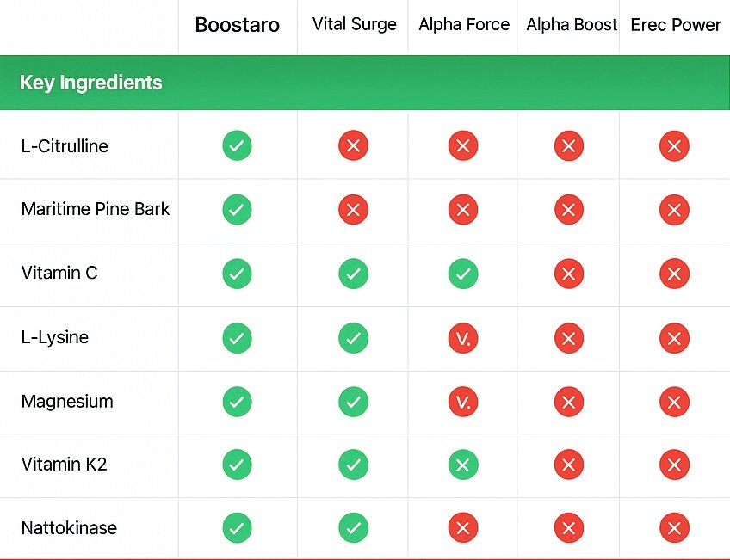Click Vital Surge's red X for L-Citrulline
The image size is (730, 560).
pyautogui.click(x=353, y=145)
